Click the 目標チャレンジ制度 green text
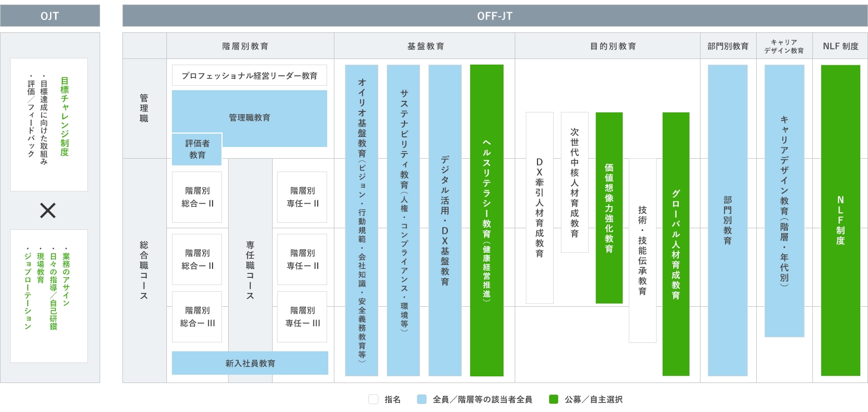The width and height of the screenshot is (868, 412). coord(65,117)
